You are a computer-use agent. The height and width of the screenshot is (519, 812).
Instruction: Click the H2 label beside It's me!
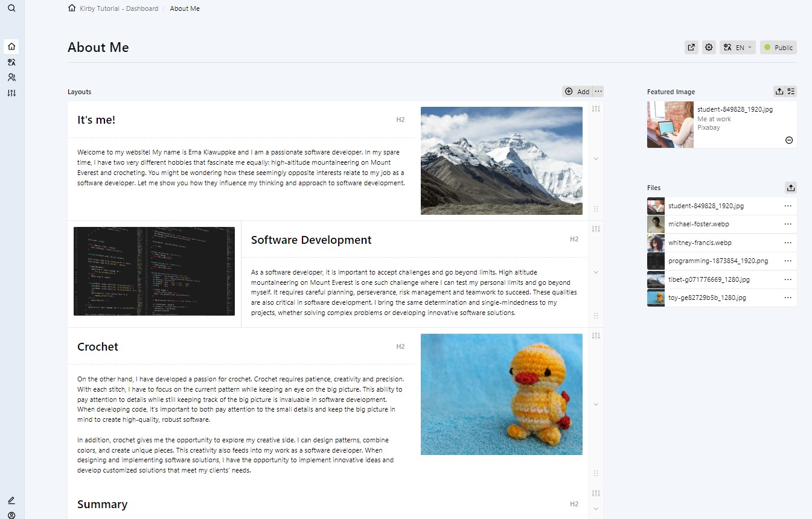pyautogui.click(x=400, y=119)
